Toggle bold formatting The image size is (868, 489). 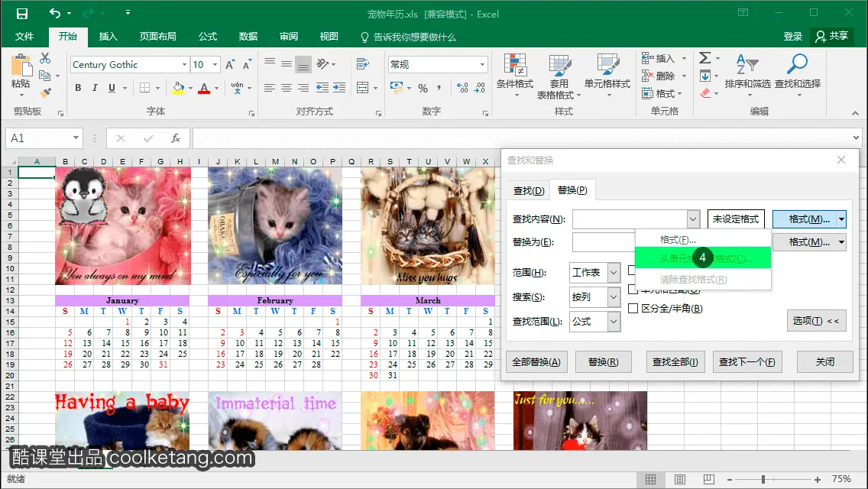pos(78,88)
